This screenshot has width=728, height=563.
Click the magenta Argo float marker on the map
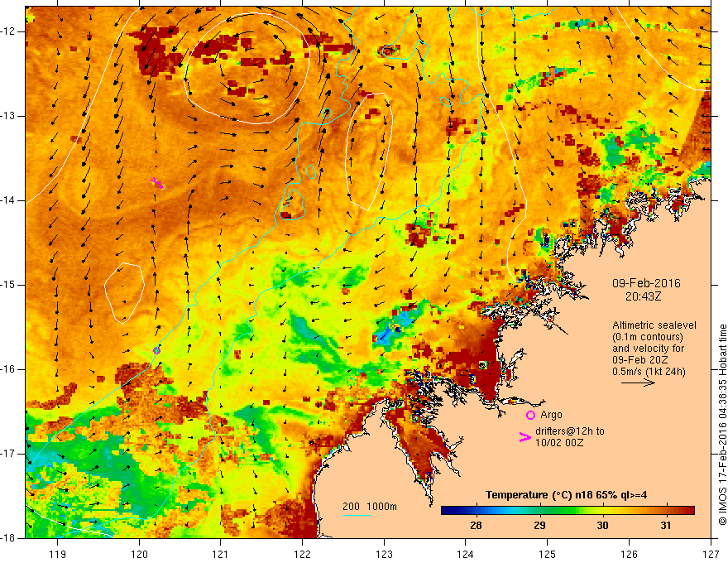pos(156,350)
